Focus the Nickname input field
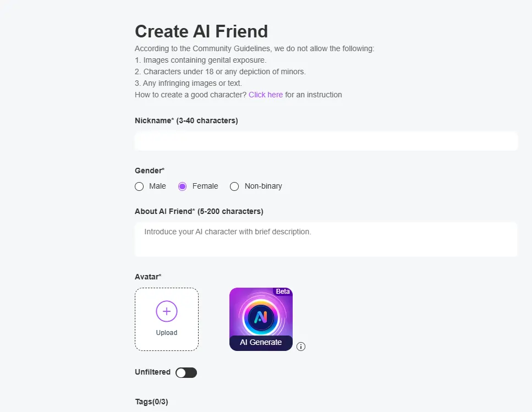Viewport: 532px width, 412px height. tap(326, 141)
